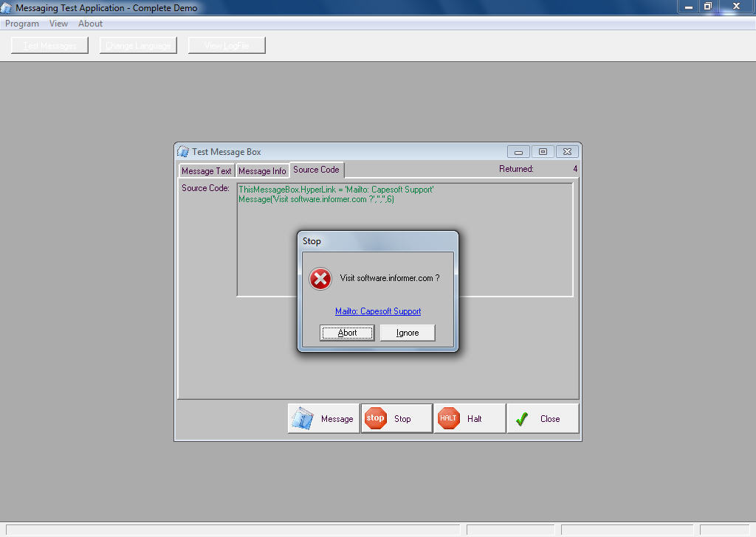
Task: Click the Visit software.informer.com ? message text
Action: click(390, 278)
